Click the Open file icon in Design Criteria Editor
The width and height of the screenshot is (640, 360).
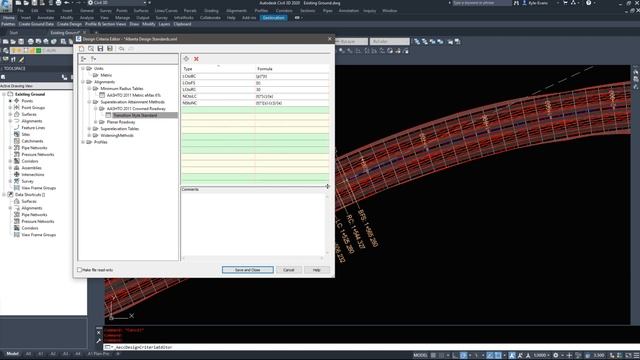pyautogui.click(x=91, y=49)
